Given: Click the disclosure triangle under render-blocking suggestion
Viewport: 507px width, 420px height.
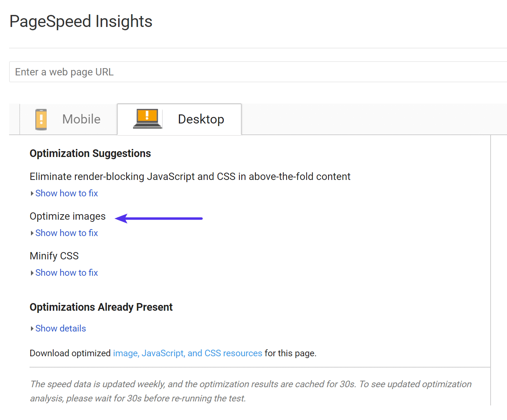Looking at the screenshot, I should pos(32,193).
